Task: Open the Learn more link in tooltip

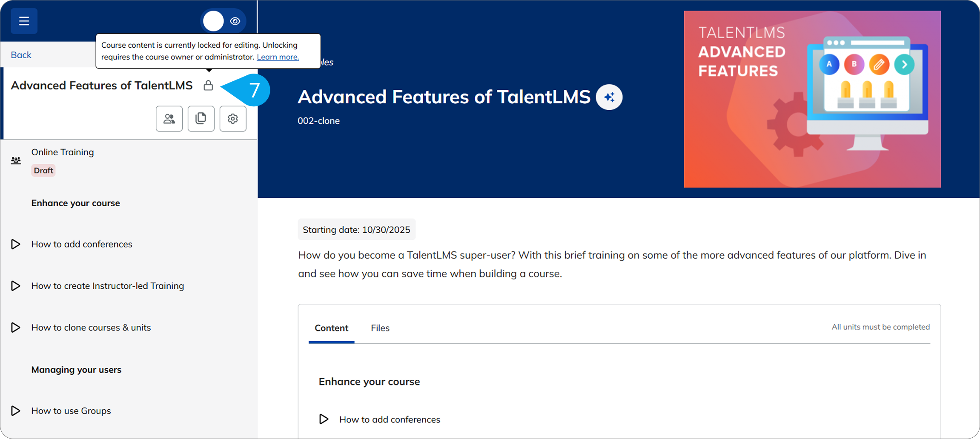Action: pos(278,57)
